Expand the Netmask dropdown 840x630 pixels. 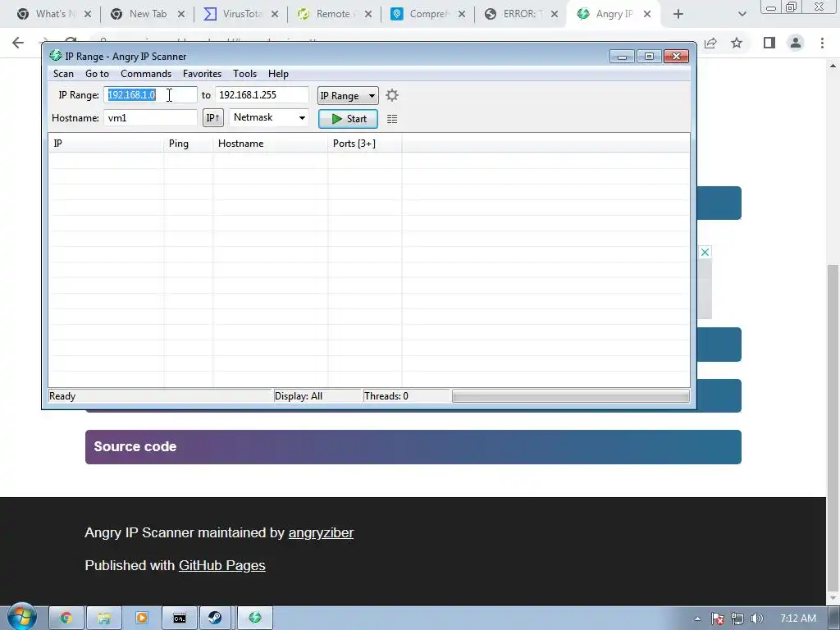(269, 117)
